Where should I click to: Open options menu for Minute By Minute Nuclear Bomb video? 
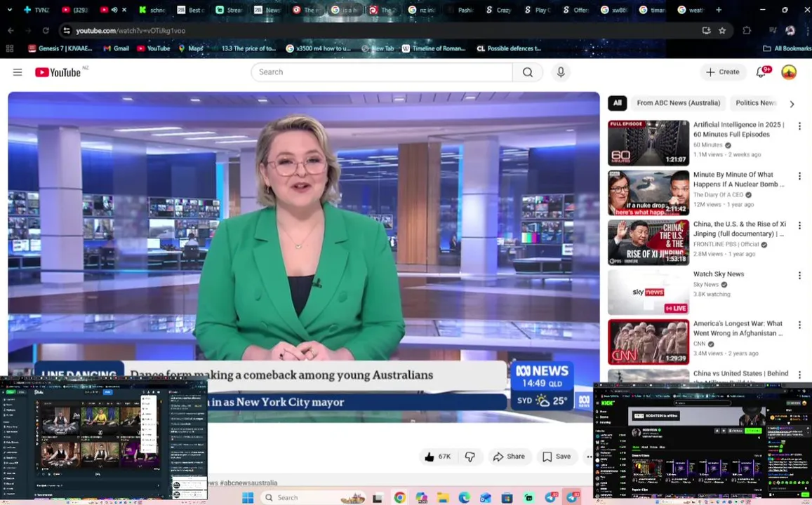799,176
